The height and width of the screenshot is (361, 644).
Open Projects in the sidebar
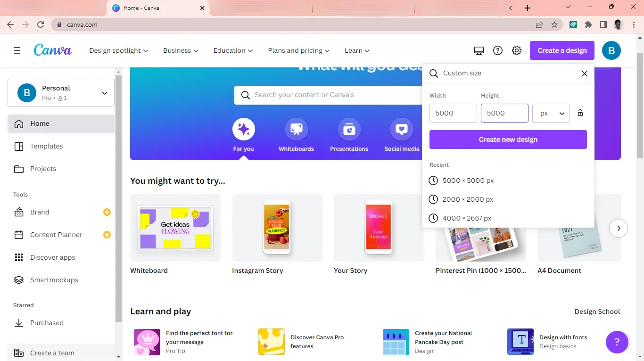click(x=61, y=169)
